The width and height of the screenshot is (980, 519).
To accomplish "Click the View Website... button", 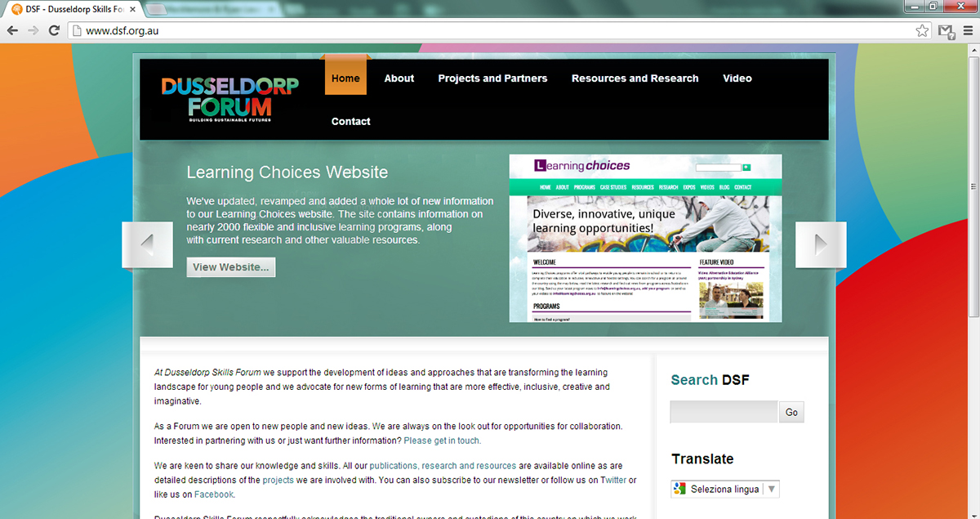I will pos(231,267).
